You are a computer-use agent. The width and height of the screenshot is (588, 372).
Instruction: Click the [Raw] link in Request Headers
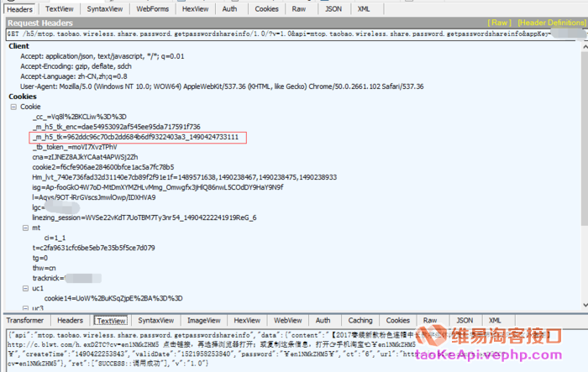click(499, 23)
